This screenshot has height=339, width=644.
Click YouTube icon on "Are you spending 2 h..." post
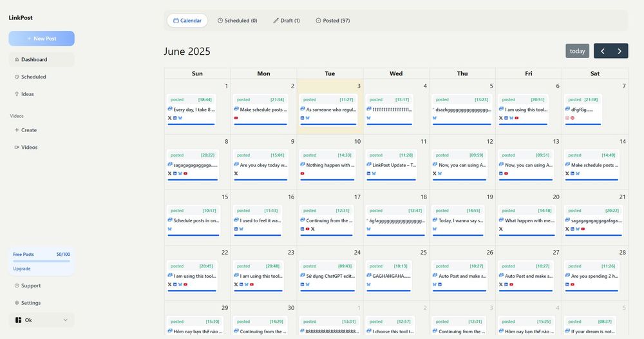point(573,284)
